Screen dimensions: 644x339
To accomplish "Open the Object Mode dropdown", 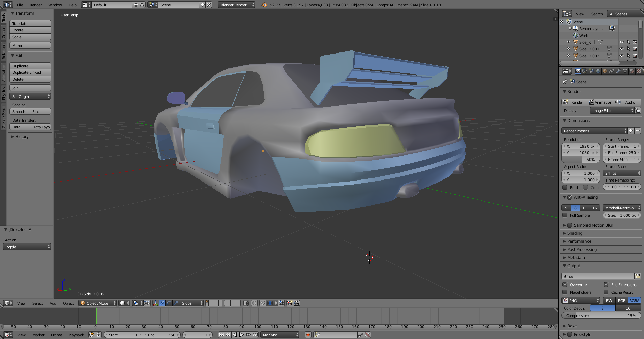I will coord(98,303).
